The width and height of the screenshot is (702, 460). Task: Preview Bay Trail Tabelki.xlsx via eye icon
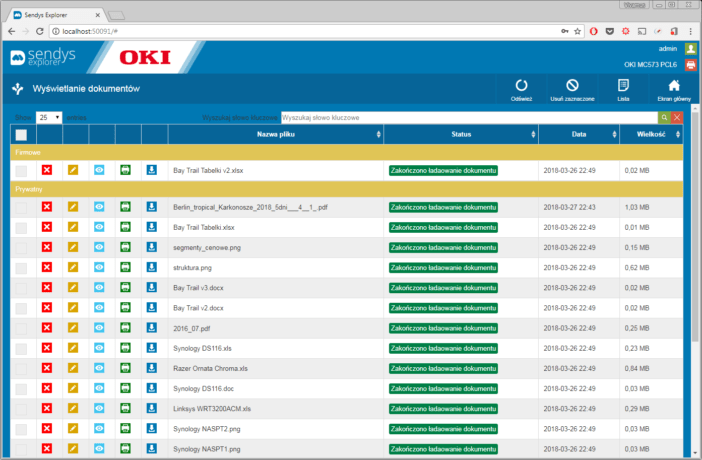[99, 227]
